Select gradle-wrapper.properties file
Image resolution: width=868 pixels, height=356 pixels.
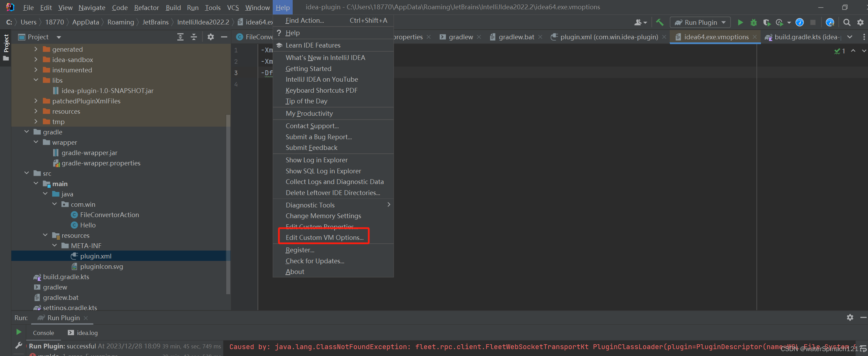point(101,163)
